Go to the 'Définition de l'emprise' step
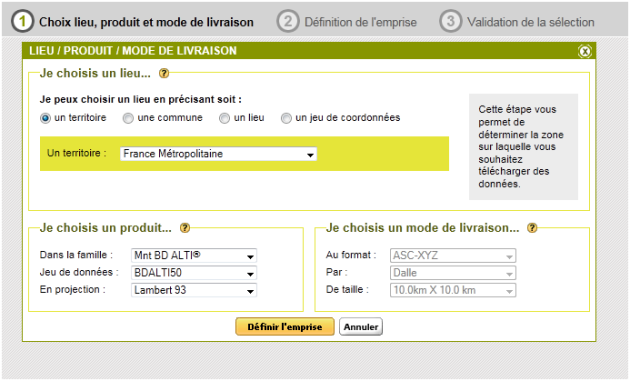The width and height of the screenshot is (630, 381). pos(360,22)
